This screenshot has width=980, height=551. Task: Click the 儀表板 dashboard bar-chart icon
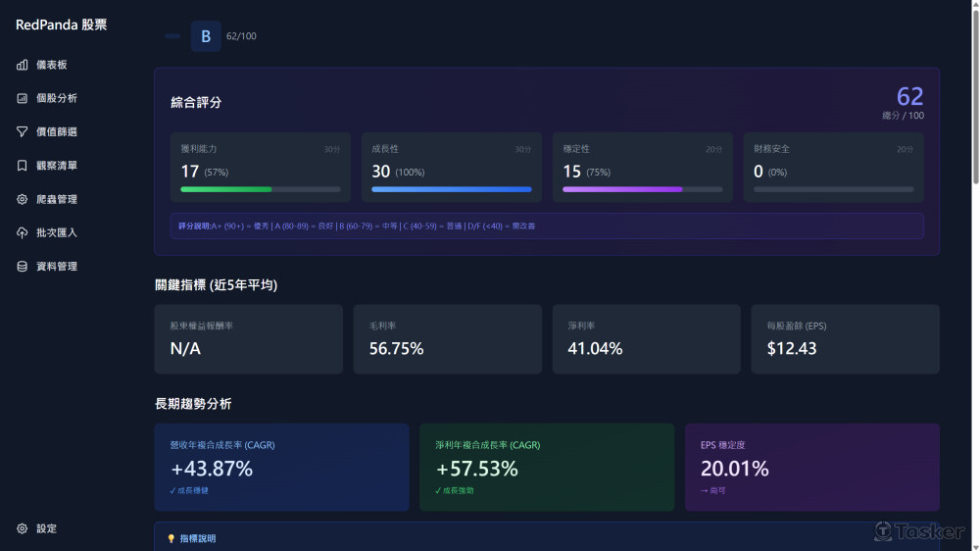pos(22,65)
